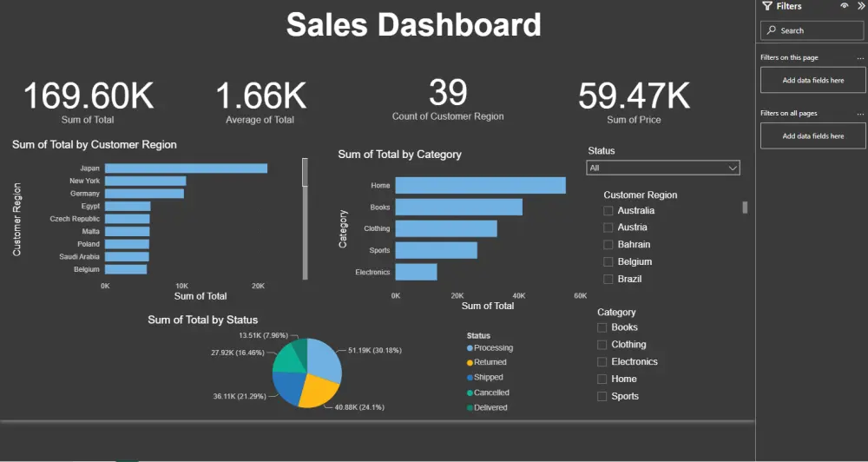The width and height of the screenshot is (868, 462).
Task: Check the Belgium region checkbox
Action: (x=608, y=262)
